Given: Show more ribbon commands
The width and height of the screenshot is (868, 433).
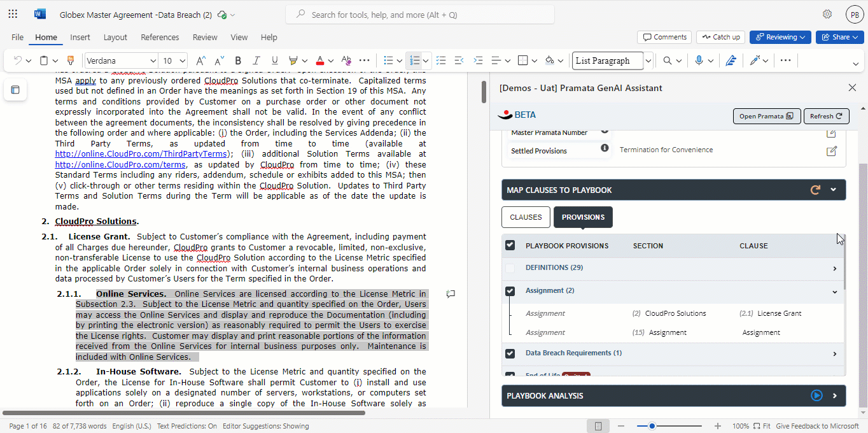Looking at the screenshot, I should click(x=786, y=60).
